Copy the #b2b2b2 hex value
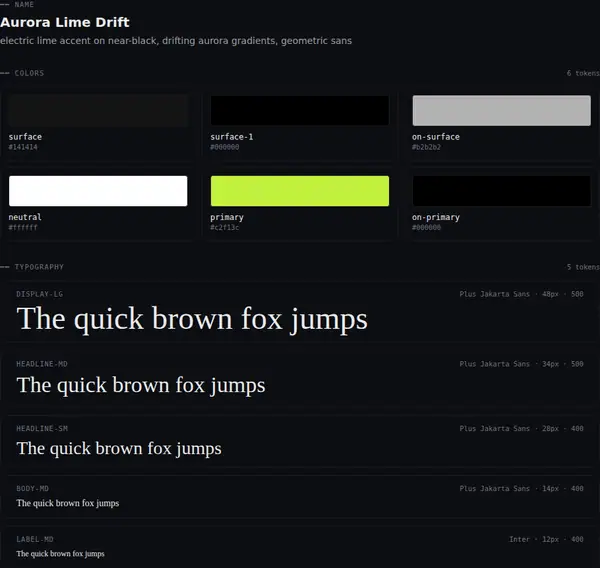The image size is (600, 568). (x=426, y=147)
